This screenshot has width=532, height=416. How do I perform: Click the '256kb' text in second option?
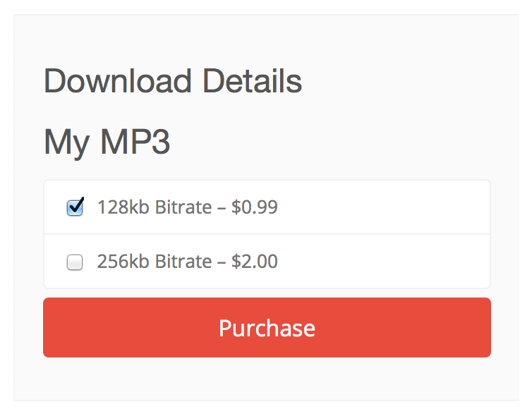click(123, 262)
